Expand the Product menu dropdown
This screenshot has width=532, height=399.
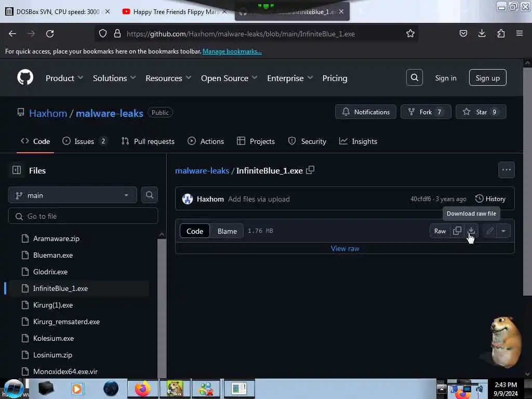click(64, 78)
